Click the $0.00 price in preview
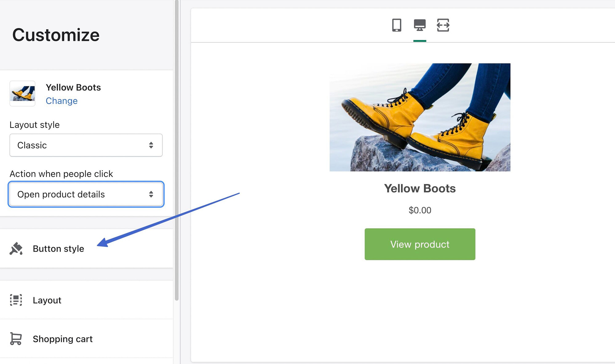 coord(420,210)
